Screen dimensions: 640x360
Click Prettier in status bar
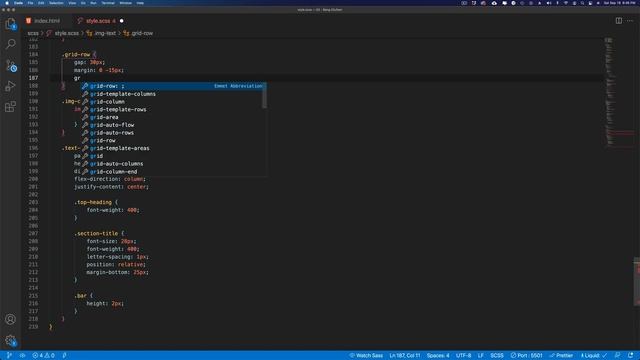[561, 356]
